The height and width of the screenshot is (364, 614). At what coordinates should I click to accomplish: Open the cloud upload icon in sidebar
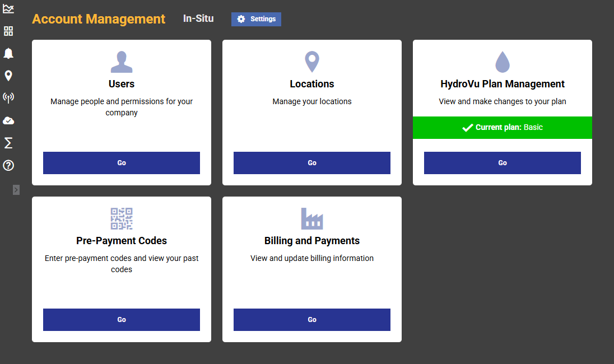pyautogui.click(x=8, y=120)
